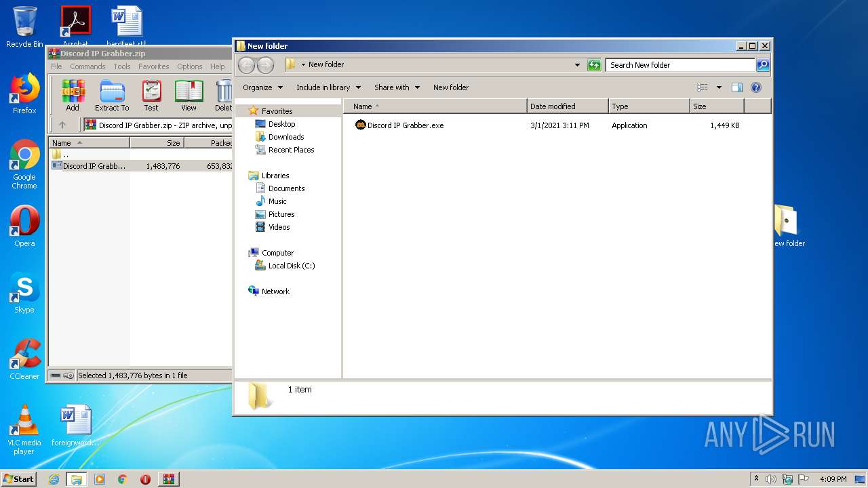The height and width of the screenshot is (488, 868).
Task: Open the Opera desktop shortcut
Action: 24,226
